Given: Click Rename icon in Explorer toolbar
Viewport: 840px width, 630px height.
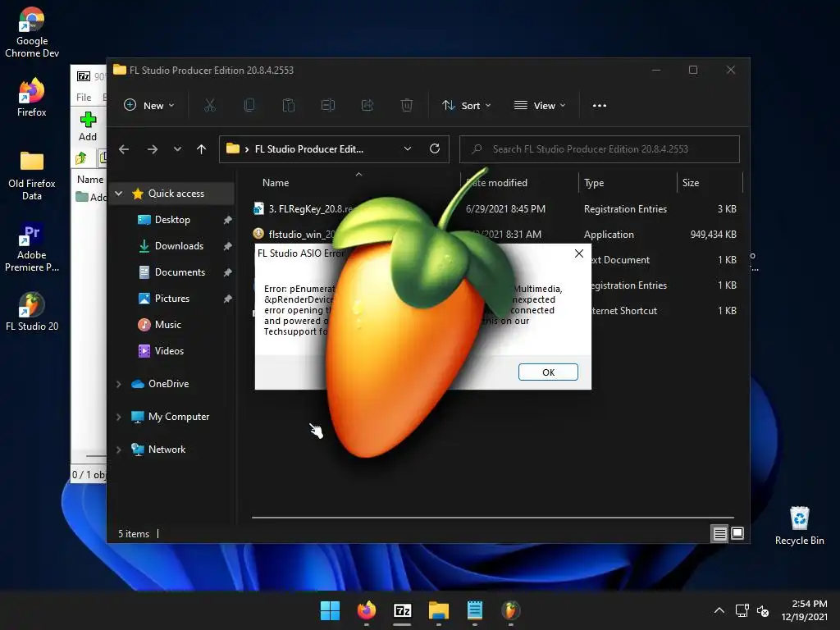Looking at the screenshot, I should (x=328, y=106).
